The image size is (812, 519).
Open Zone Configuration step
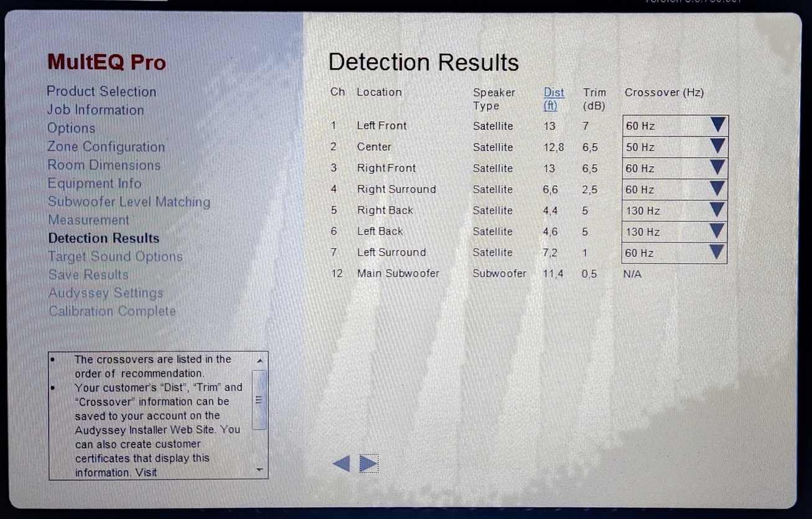[x=106, y=147]
